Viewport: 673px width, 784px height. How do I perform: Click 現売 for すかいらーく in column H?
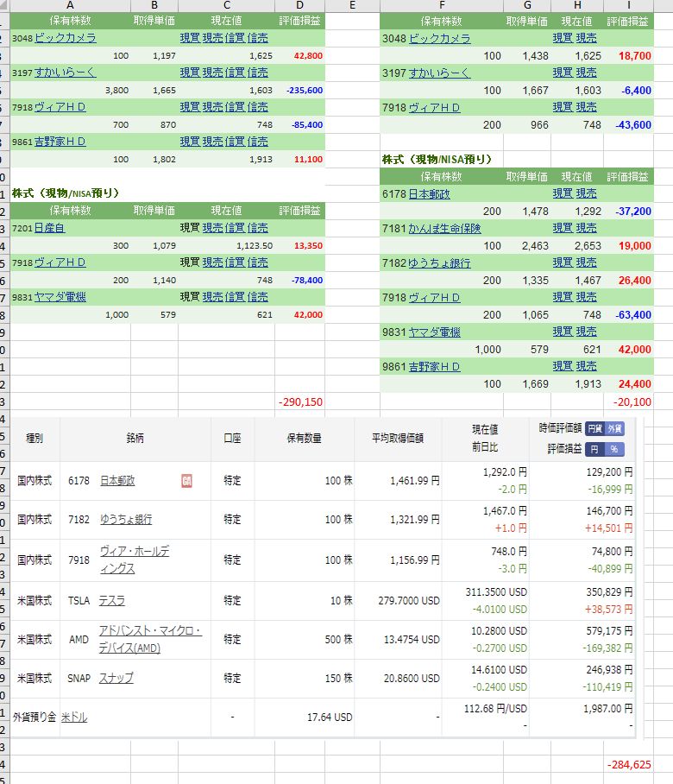tap(586, 73)
